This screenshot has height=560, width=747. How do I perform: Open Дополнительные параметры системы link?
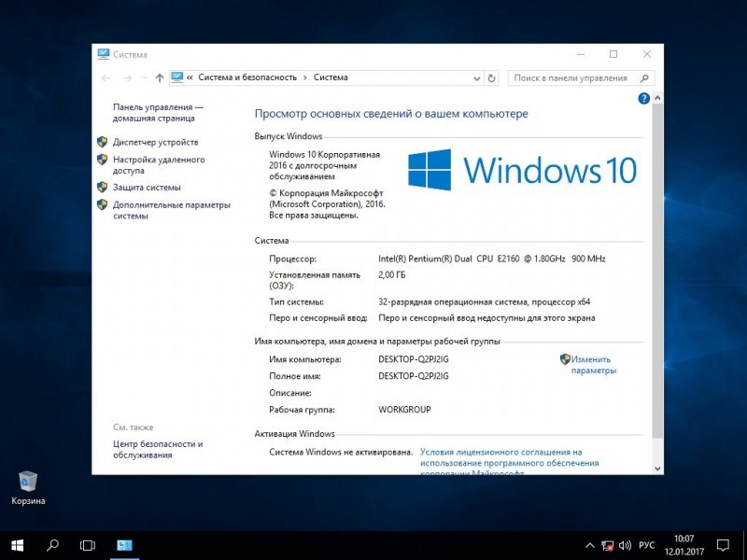pyautogui.click(x=172, y=210)
